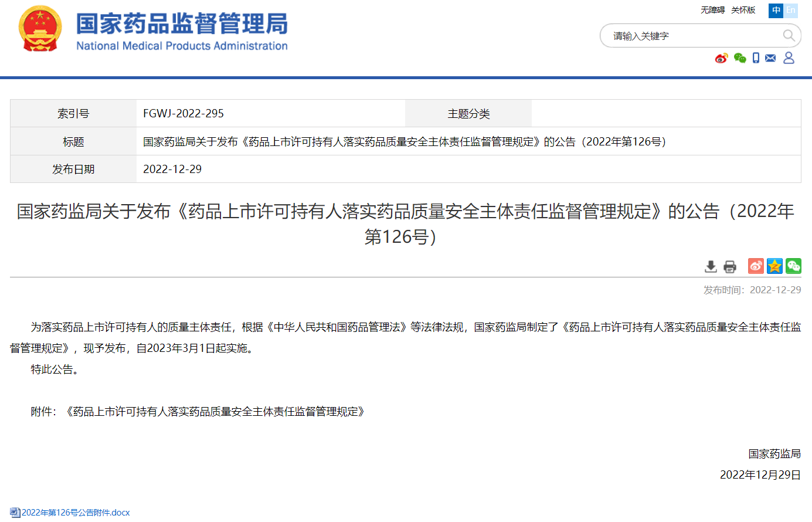812x522 pixels.
Task: Open the 无障碍 accessibility link
Action: click(x=713, y=10)
